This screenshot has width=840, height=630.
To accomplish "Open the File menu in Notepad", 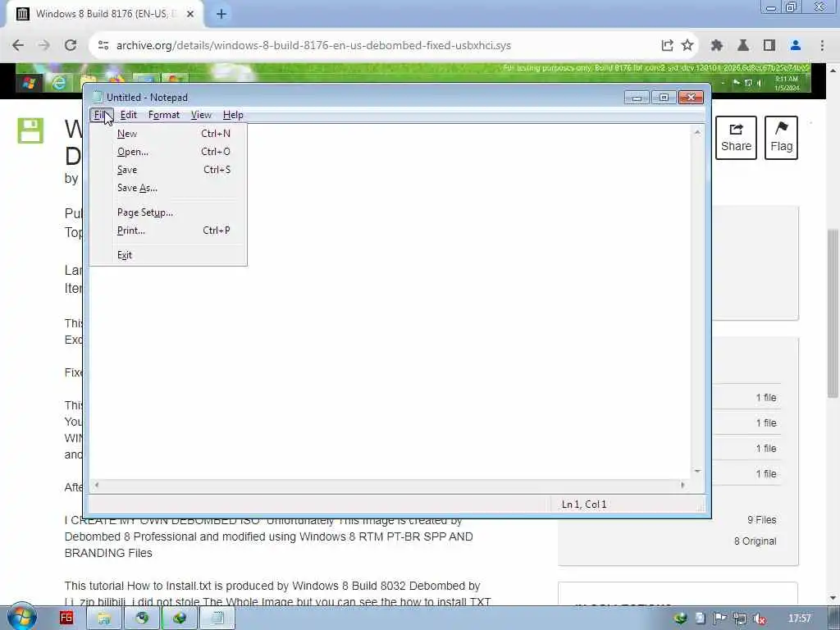I will pyautogui.click(x=101, y=115).
